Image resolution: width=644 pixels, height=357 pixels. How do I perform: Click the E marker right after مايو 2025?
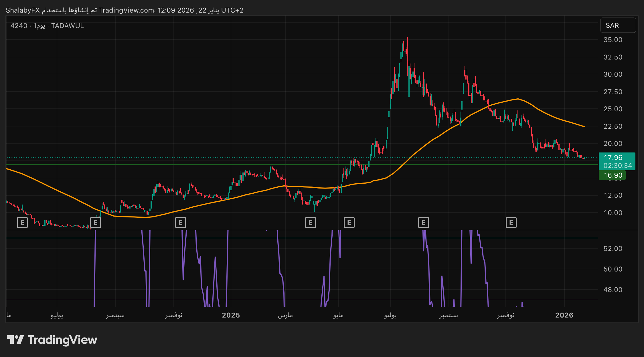(349, 223)
